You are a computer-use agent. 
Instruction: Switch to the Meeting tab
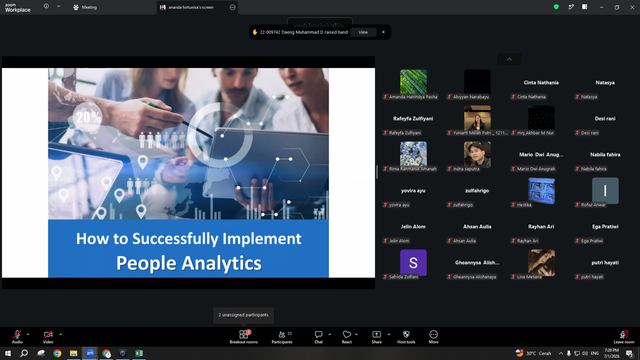(x=85, y=7)
